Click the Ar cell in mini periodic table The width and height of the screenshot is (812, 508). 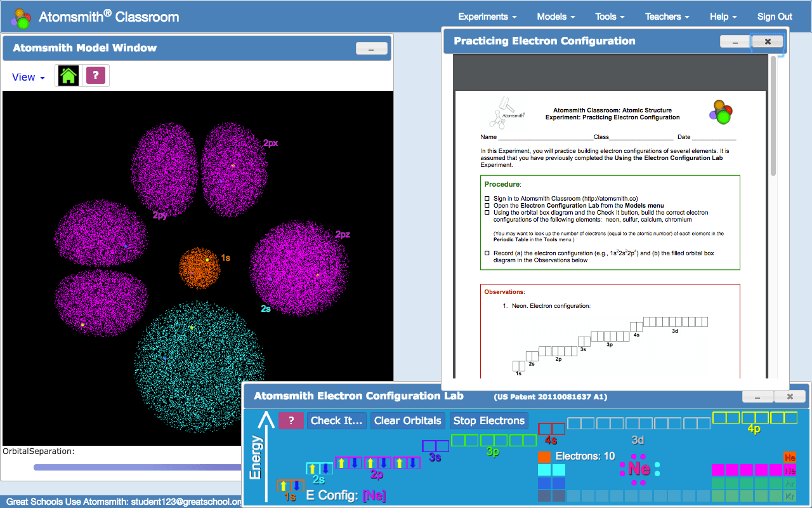tap(790, 483)
